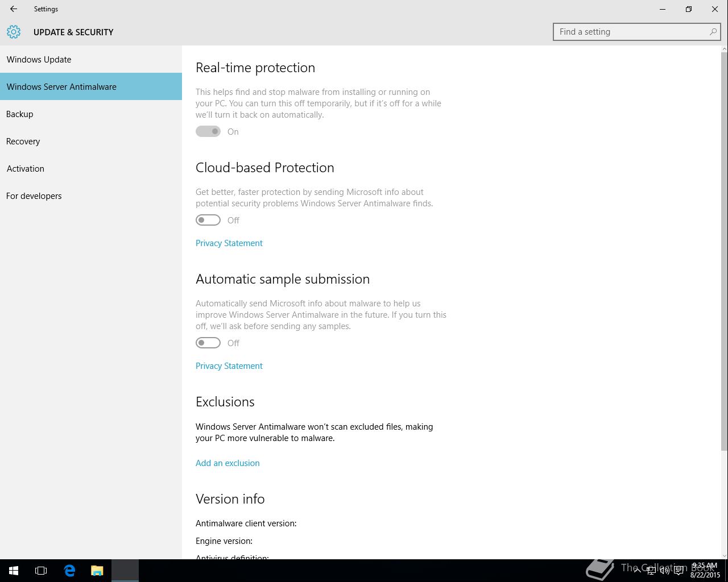This screenshot has width=728, height=582.
Task: Click the vertical scrollbar thumb
Action: (724, 250)
